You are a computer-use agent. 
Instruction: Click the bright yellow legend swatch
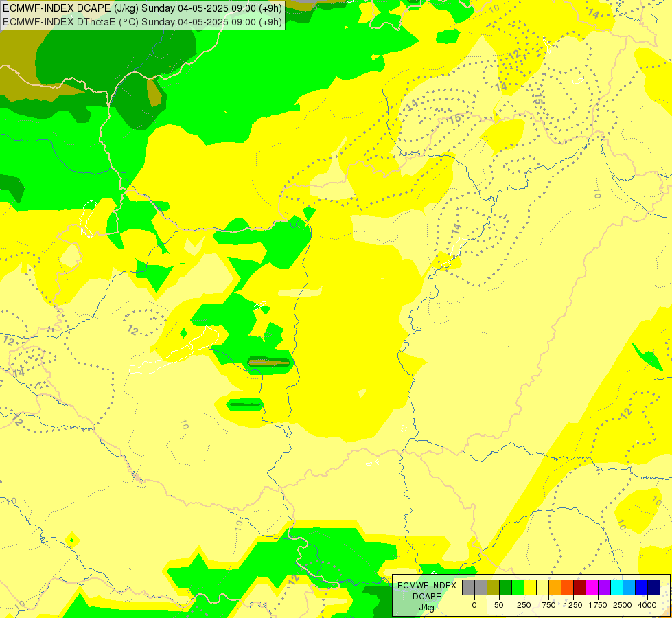pos(530,587)
